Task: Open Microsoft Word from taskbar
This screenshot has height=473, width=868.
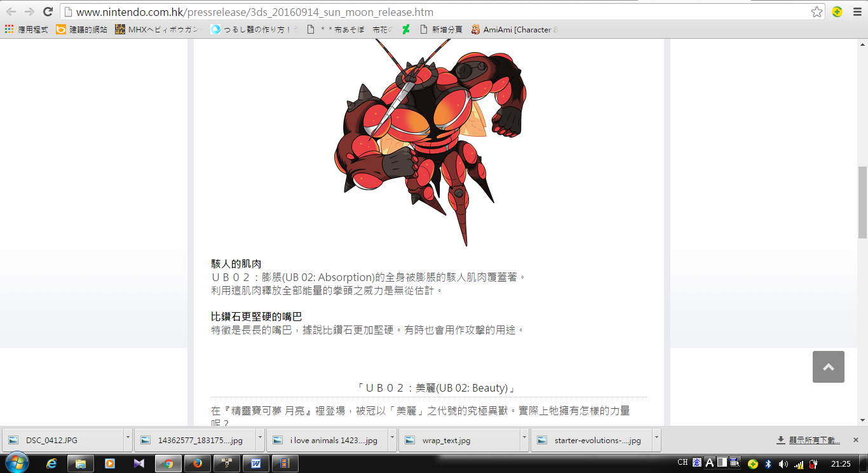Action: (x=256, y=463)
